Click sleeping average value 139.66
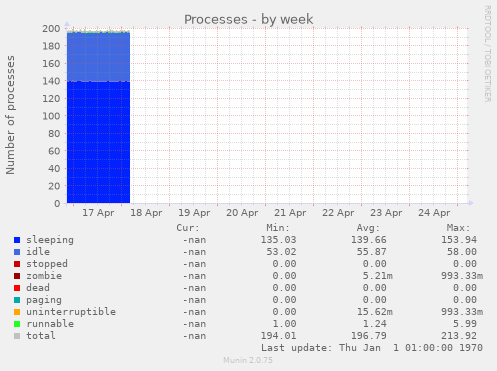Viewport: 497px width, 371px height. pos(369,240)
